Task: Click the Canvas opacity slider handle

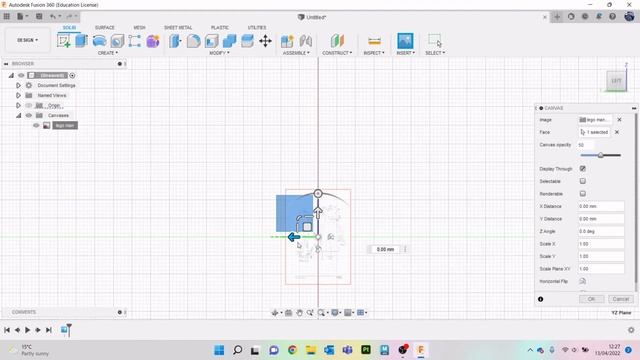Action: [x=600, y=155]
